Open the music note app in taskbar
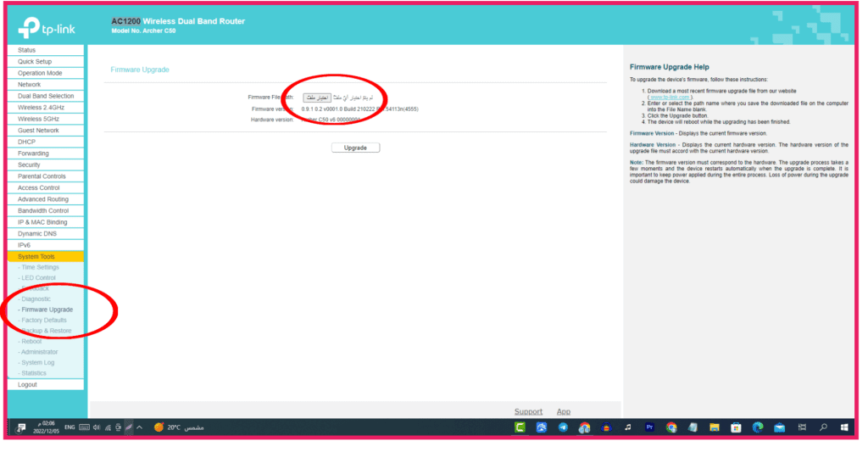Screen dimensions: 868x452 pos(628,427)
